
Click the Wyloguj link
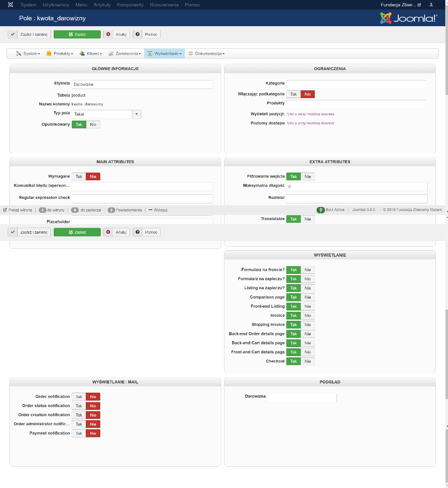(x=158, y=210)
